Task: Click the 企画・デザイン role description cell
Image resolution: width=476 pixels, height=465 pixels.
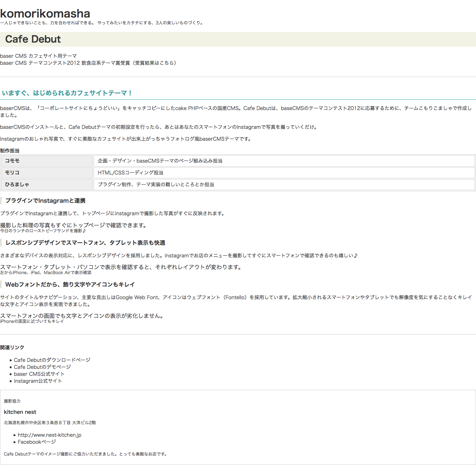Action: click(x=160, y=161)
